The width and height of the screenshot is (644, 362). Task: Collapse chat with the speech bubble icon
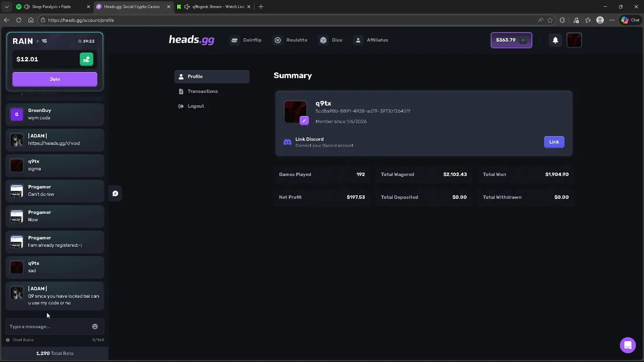(115, 194)
